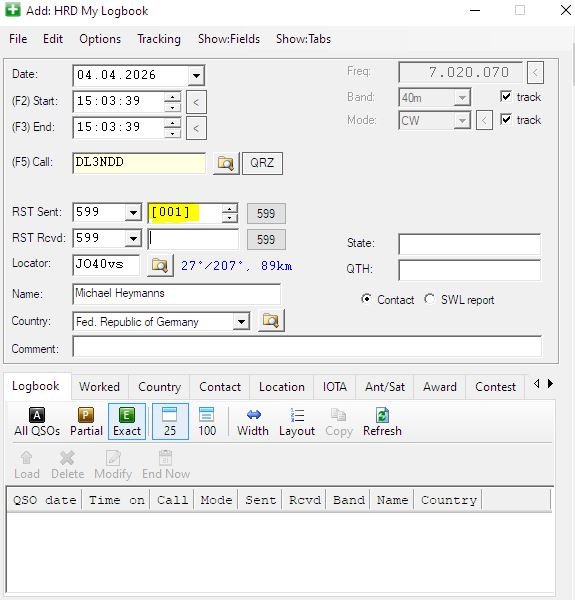Open the Show:Tabs menu
This screenshot has width=575, height=600.
coord(303,39)
